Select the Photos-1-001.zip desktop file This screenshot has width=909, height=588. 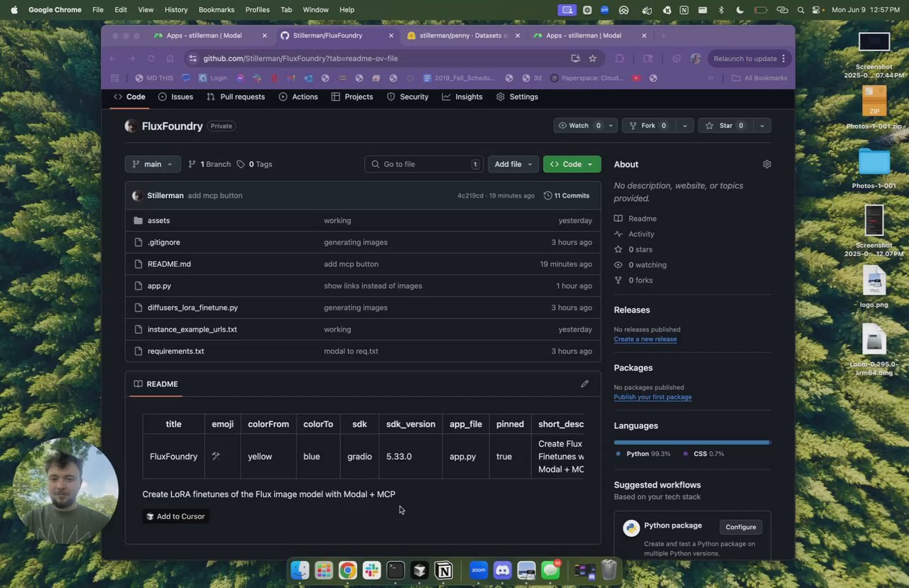[874, 108]
